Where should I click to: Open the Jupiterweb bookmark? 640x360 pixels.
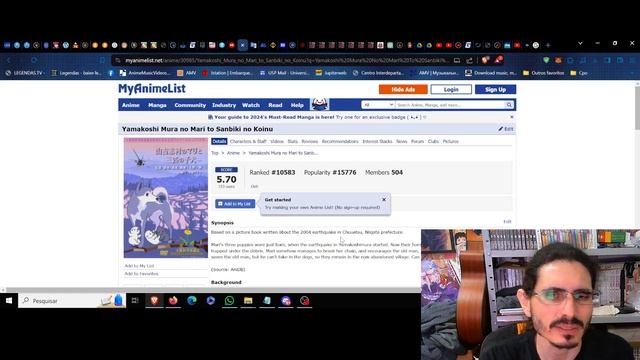click(x=331, y=73)
